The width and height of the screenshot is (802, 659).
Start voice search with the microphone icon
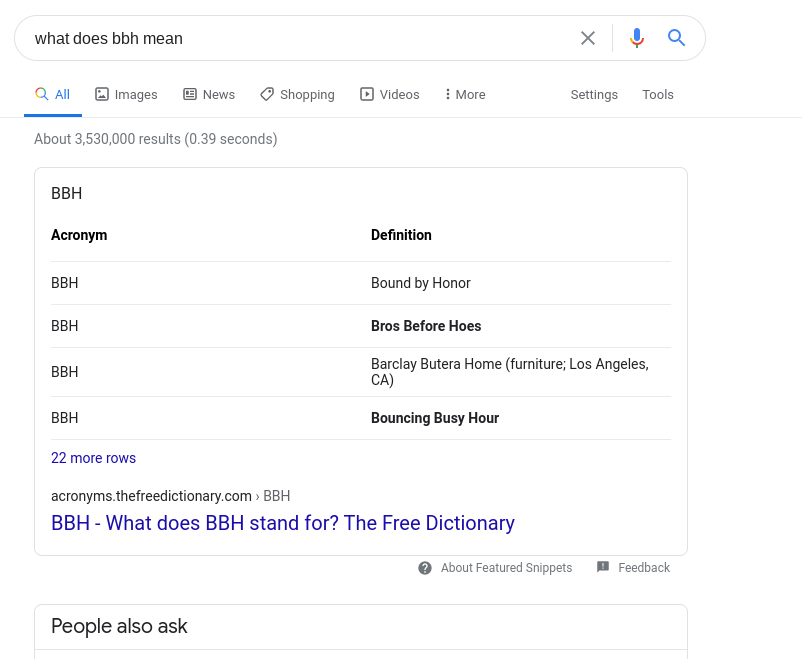(x=637, y=38)
